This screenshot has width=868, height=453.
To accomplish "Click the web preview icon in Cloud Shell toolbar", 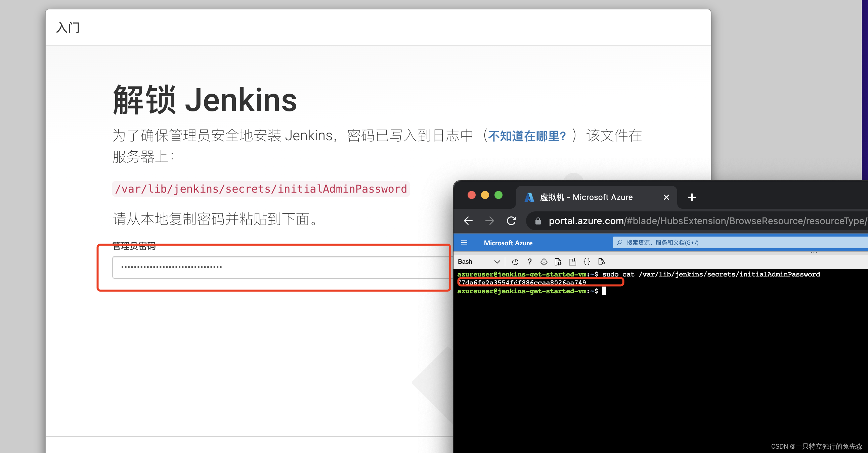I will click(602, 262).
